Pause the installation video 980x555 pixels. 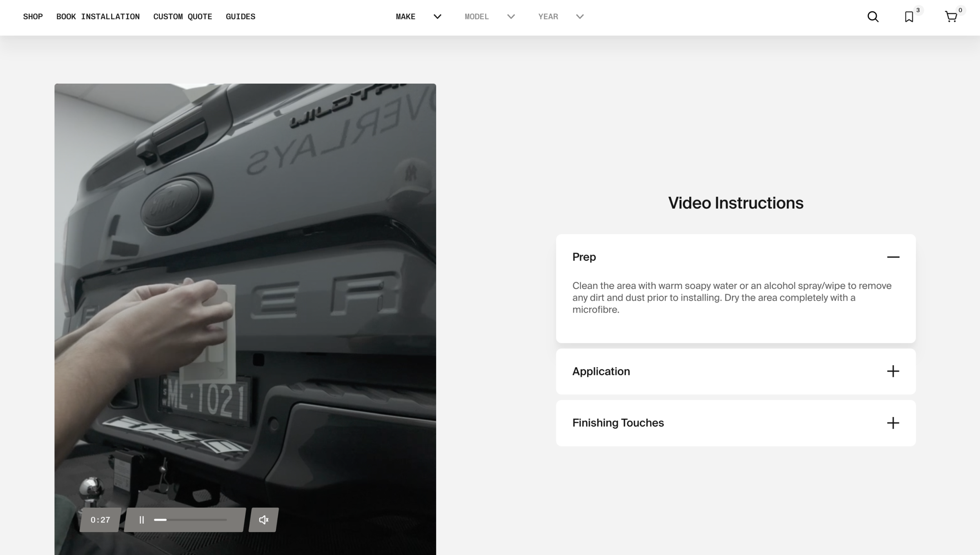point(142,520)
